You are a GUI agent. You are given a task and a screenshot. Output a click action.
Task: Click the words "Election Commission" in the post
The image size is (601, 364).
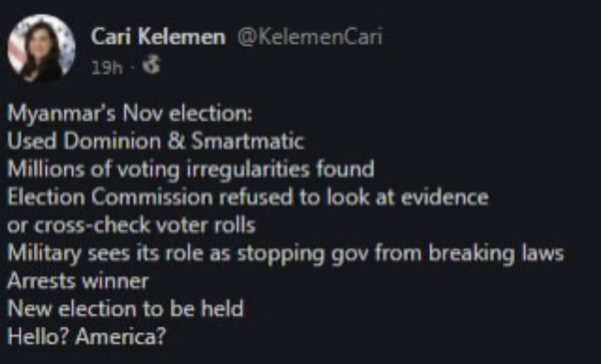[x=110, y=198]
